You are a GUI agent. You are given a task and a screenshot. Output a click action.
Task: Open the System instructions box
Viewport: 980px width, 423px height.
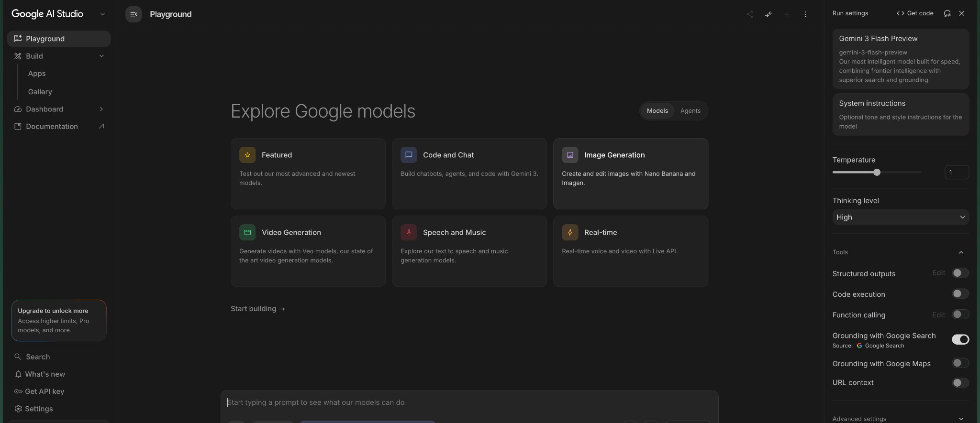coord(901,114)
